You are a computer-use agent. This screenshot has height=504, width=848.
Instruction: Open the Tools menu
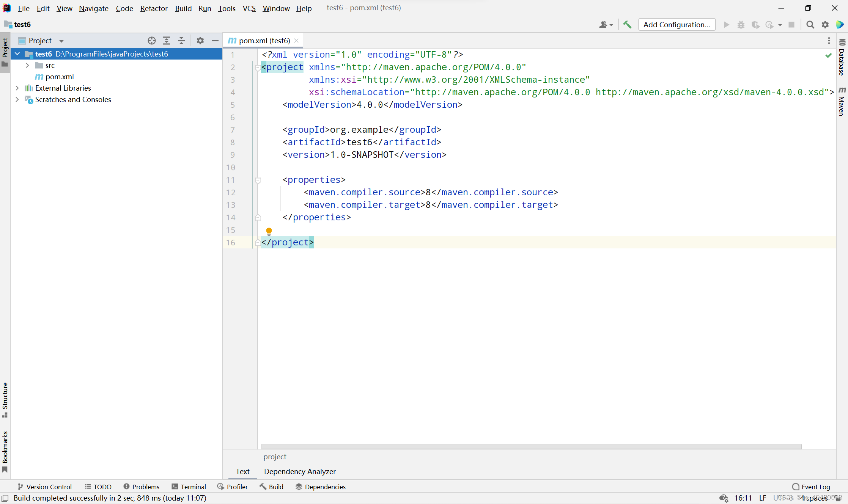(x=227, y=8)
